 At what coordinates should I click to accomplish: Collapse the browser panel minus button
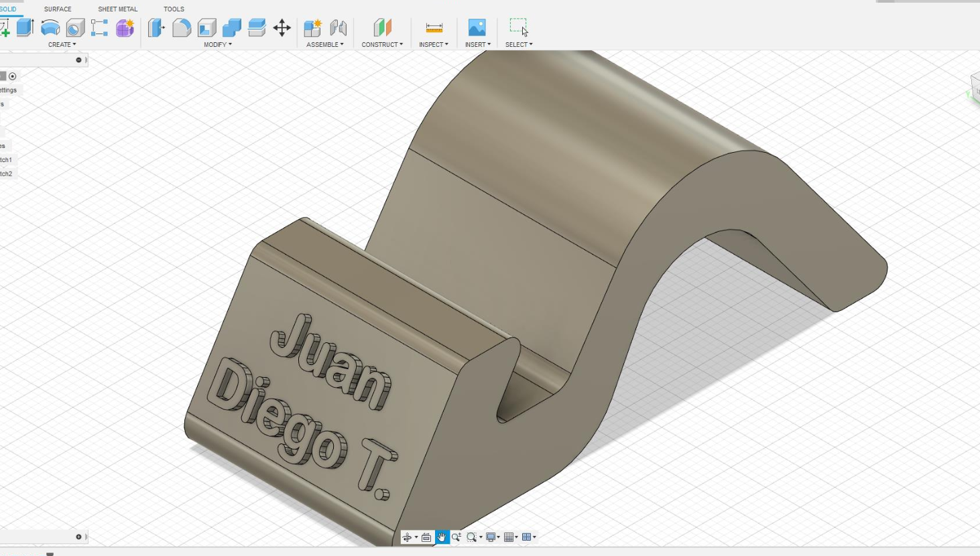pos(78,60)
